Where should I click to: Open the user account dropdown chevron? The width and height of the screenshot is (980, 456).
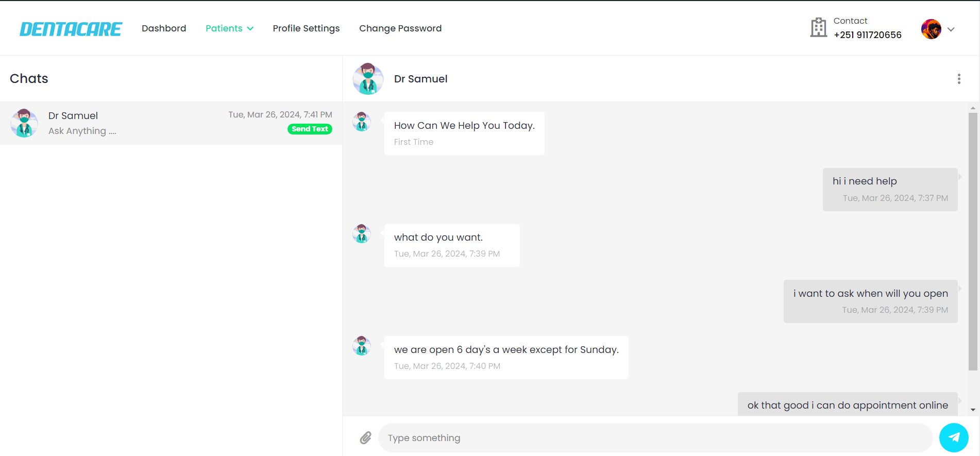tap(951, 29)
